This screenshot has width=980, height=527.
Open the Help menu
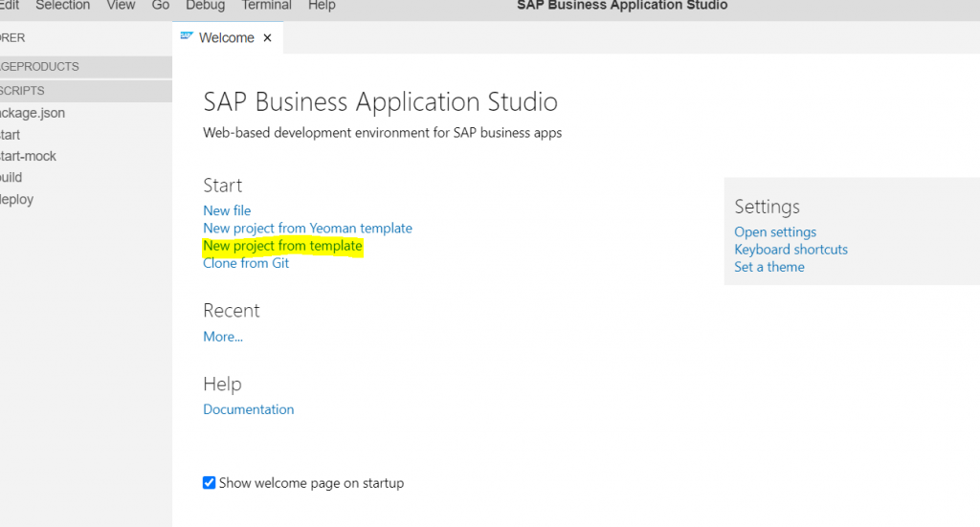pos(322,6)
